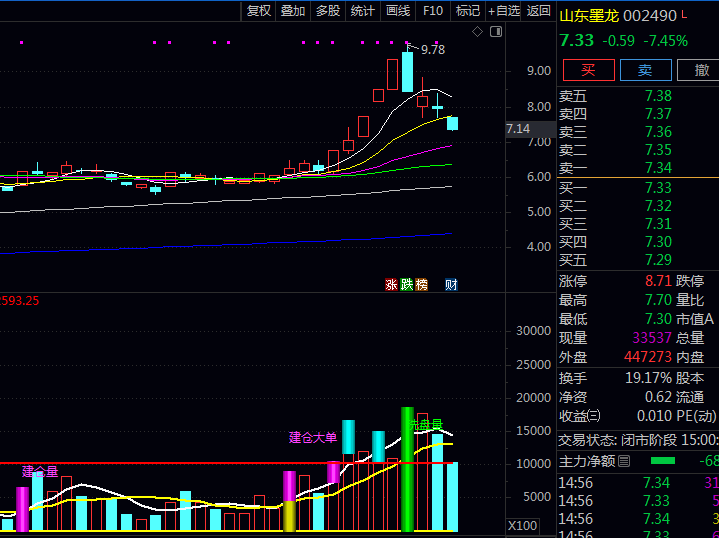Select the 买二 price 7.32
The image size is (719, 538).
658,206
